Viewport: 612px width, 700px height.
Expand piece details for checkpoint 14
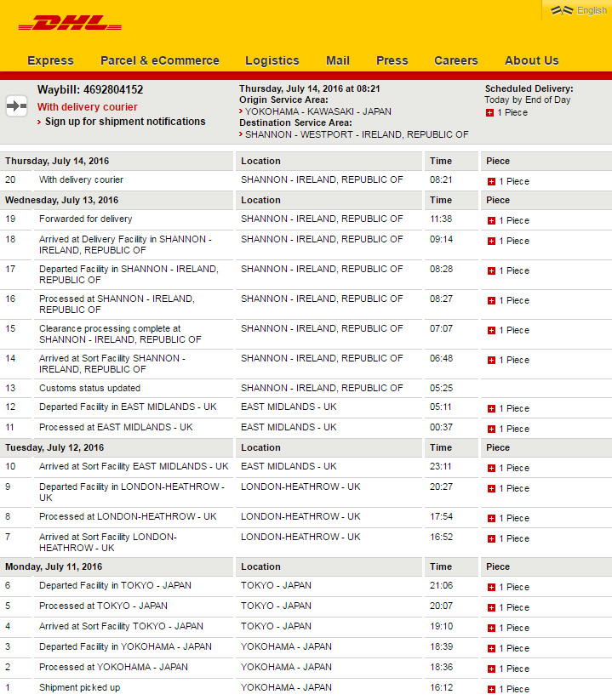(x=491, y=361)
